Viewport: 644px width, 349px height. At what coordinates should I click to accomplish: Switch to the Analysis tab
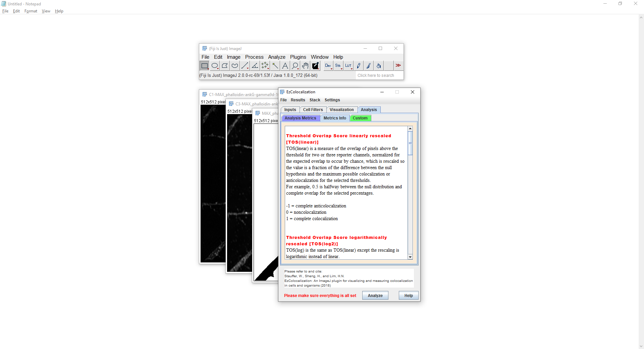click(x=369, y=110)
